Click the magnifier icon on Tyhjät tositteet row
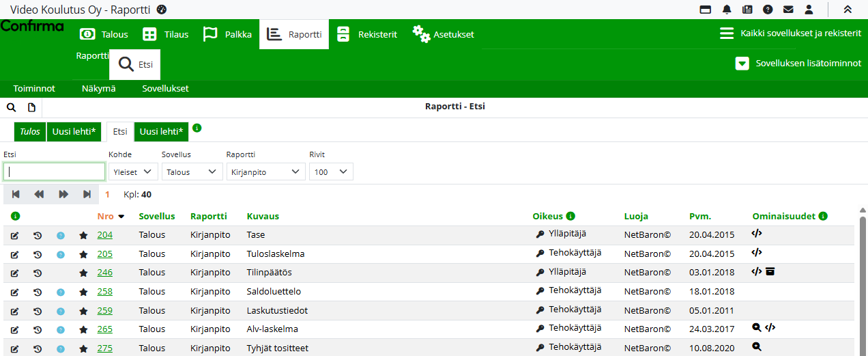Image resolution: width=868 pixels, height=356 pixels. click(x=756, y=346)
